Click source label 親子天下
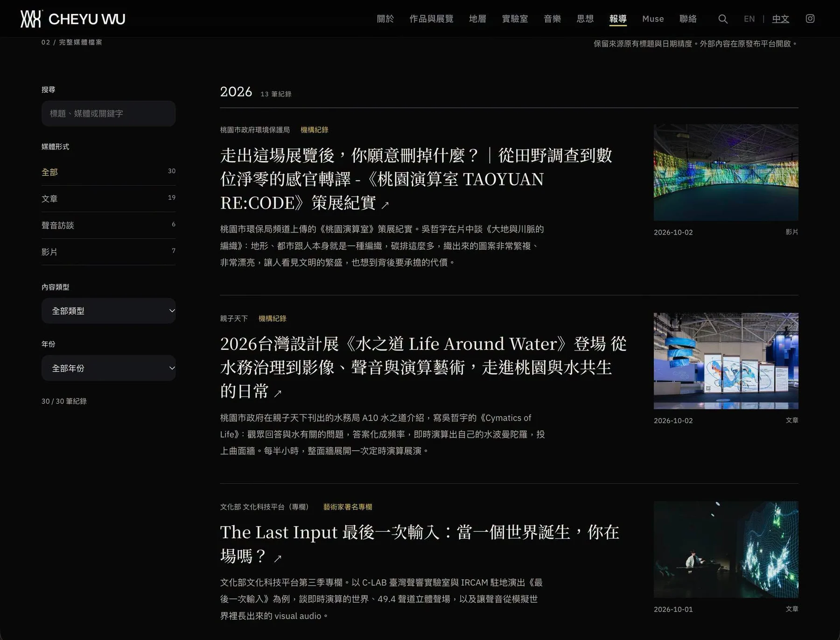Viewport: 840px width, 640px height. point(234,319)
